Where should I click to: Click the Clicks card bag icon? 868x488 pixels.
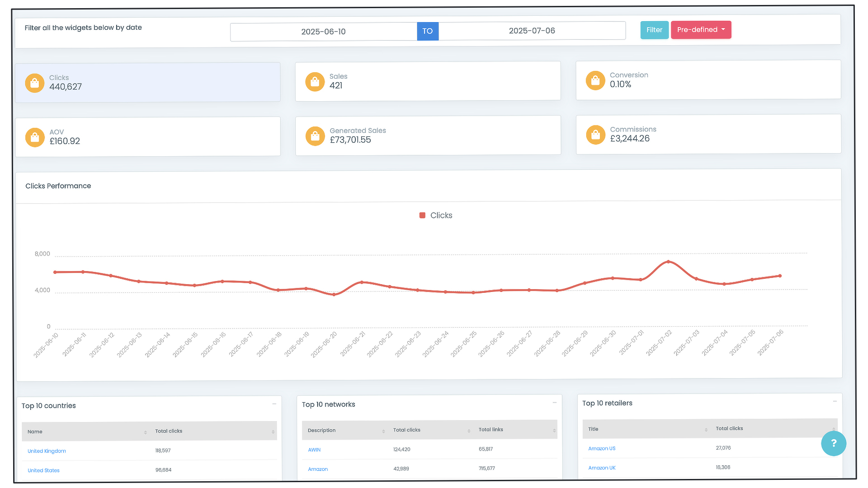tap(34, 83)
